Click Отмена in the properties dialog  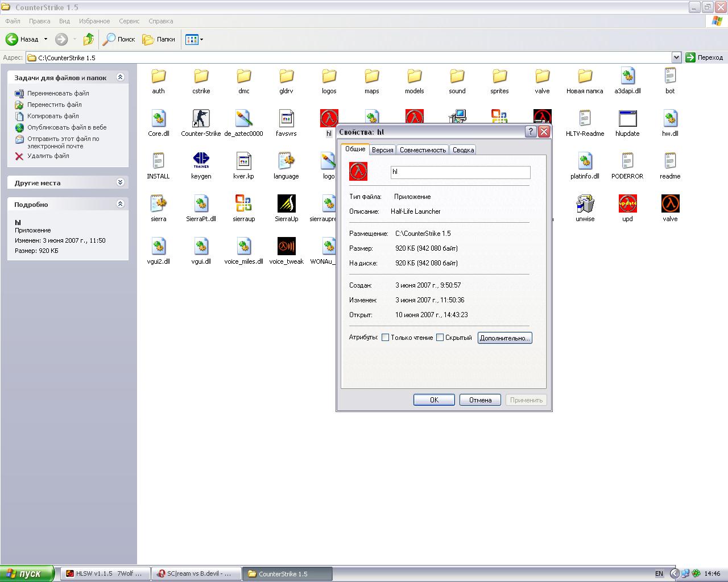point(480,400)
